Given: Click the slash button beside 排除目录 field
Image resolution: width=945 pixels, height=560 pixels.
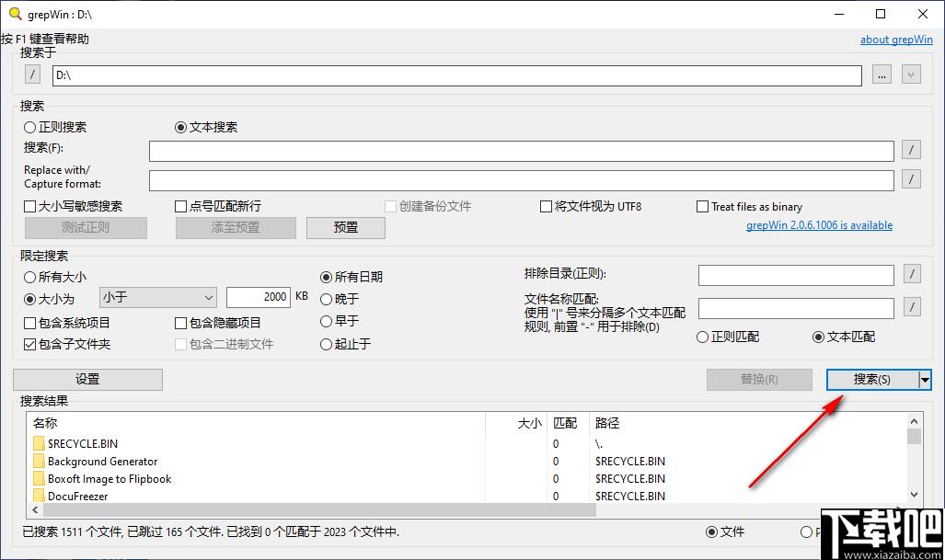Looking at the screenshot, I should coord(913,274).
